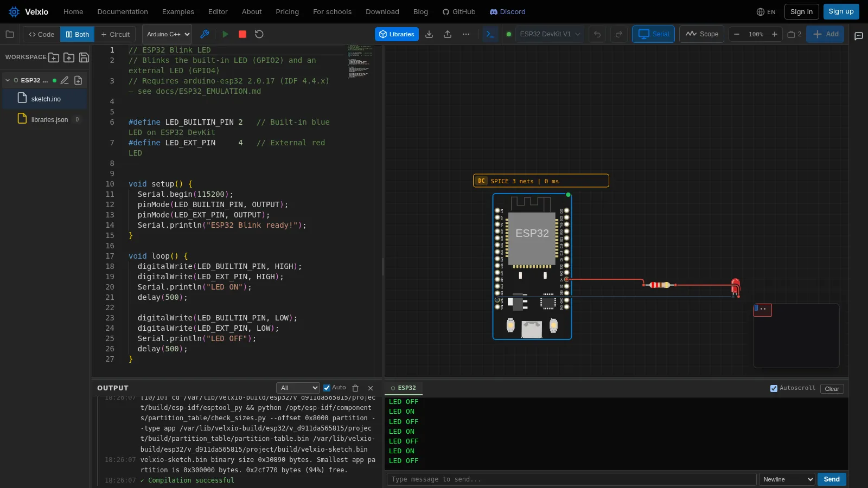The height and width of the screenshot is (488, 868).
Task: Create new file in workspace
Action: click(x=54, y=57)
